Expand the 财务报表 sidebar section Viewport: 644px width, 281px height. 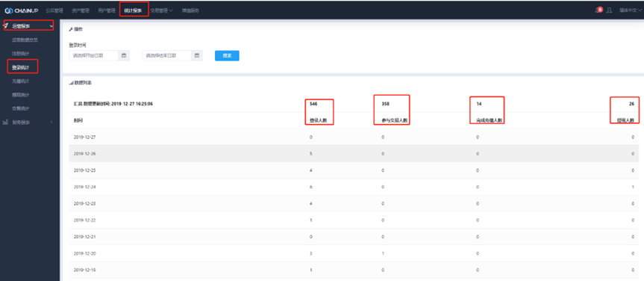point(30,123)
